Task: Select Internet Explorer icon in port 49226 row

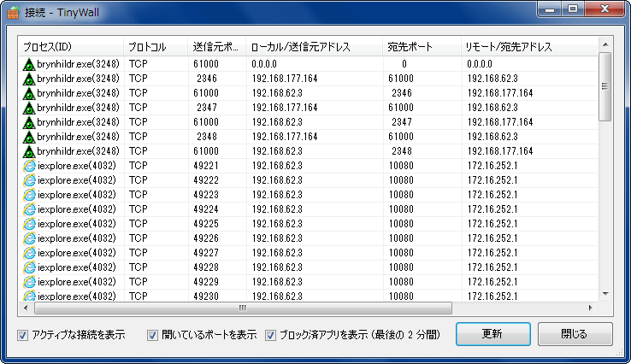Action: tap(29, 238)
